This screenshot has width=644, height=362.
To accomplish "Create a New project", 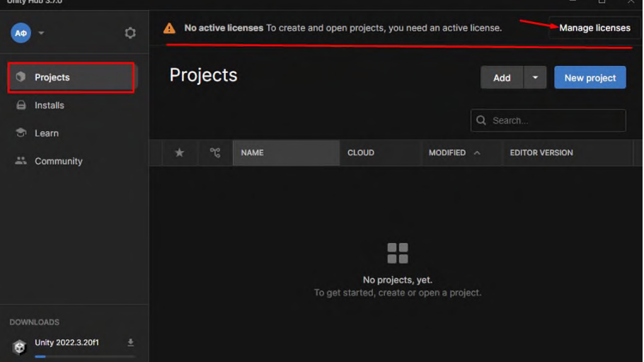I will (590, 78).
